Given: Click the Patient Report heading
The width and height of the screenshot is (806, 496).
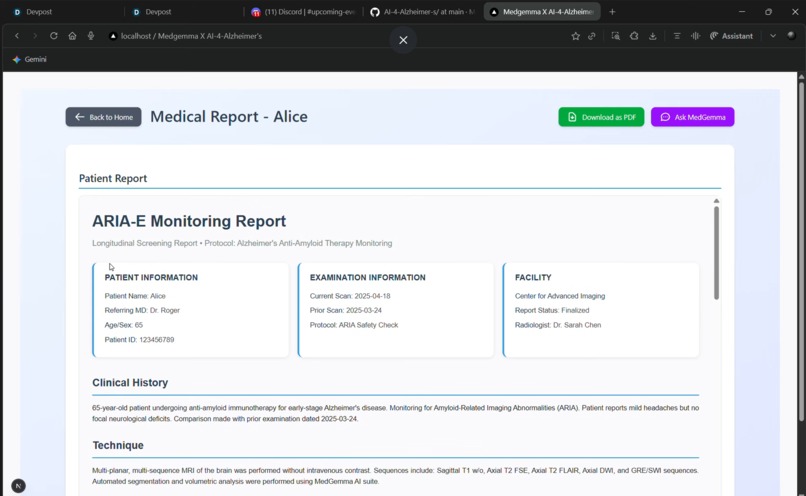Looking at the screenshot, I should (x=113, y=178).
